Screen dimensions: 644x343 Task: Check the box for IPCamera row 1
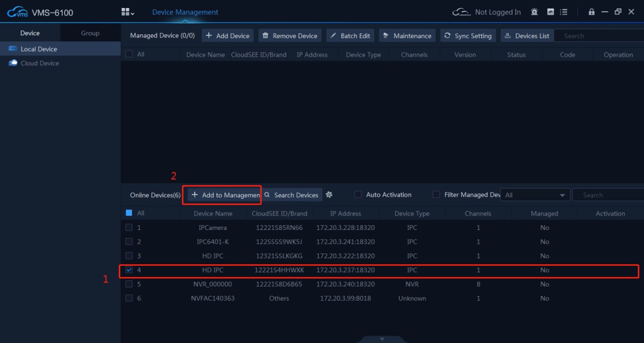[129, 227]
